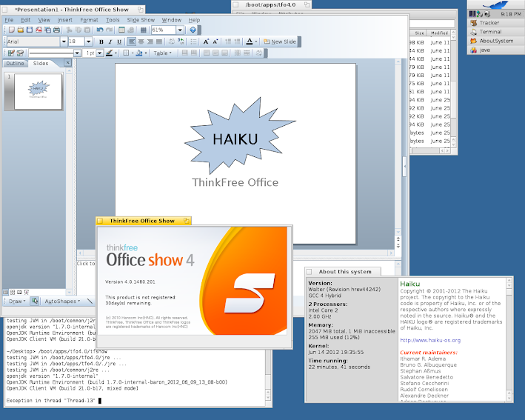Toggle Italic formatting
Image resolution: width=525 pixels, height=420 pixels.
coord(110,41)
